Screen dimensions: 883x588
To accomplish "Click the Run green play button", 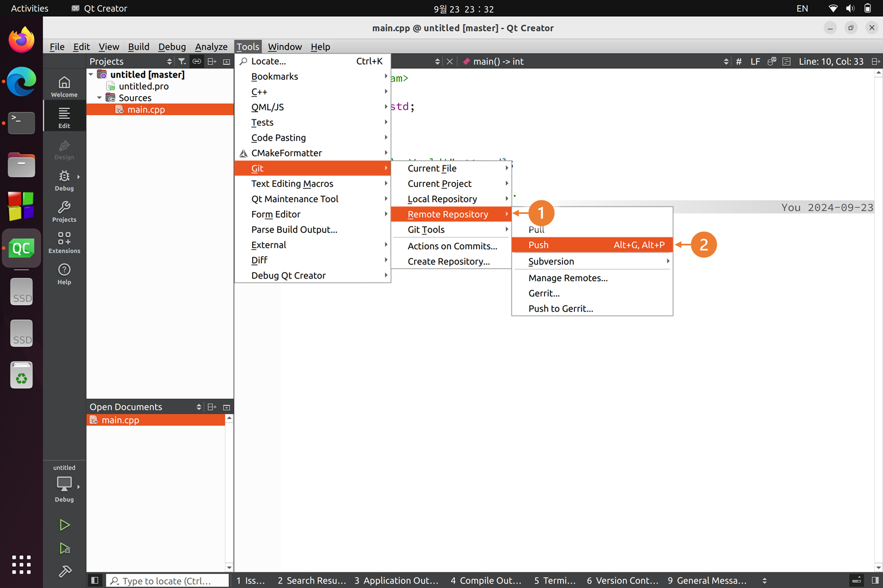I will pos(65,524).
